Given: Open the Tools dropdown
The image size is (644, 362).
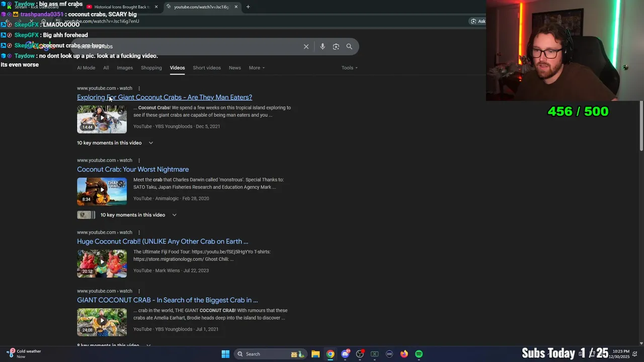Looking at the screenshot, I should point(350,68).
